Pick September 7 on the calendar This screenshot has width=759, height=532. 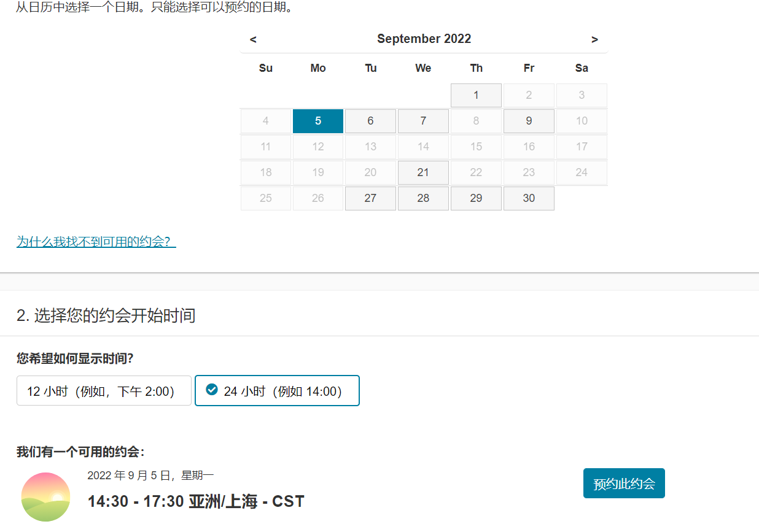[423, 121]
